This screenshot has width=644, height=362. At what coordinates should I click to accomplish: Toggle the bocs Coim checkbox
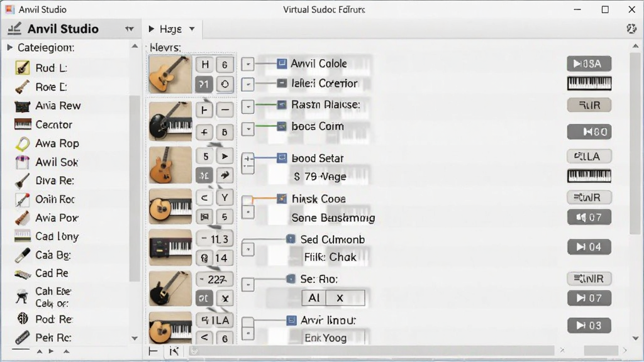click(282, 126)
